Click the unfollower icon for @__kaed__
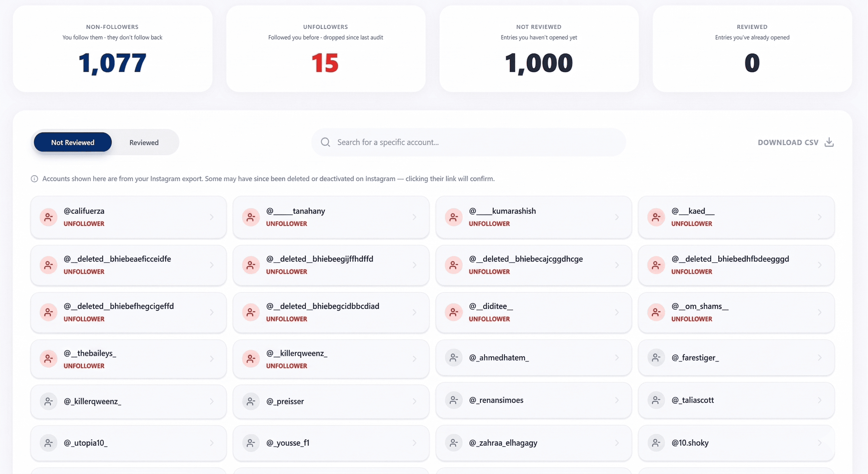This screenshot has width=868, height=474. 656,217
